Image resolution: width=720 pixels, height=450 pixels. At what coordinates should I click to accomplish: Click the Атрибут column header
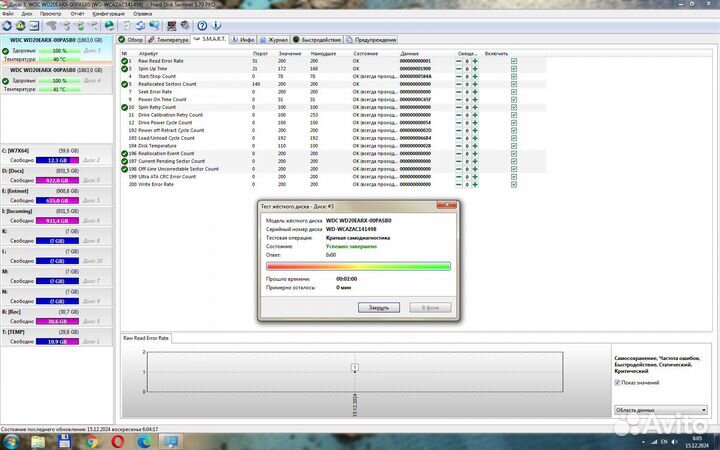(148, 54)
